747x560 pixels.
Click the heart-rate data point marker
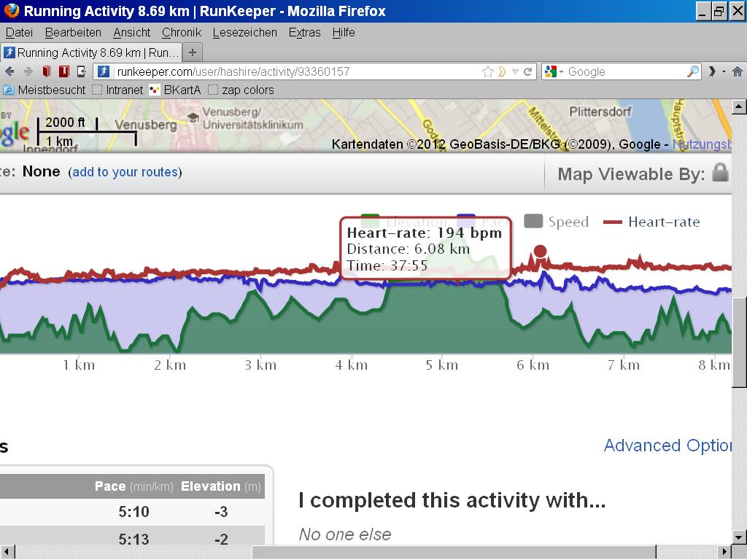pyautogui.click(x=540, y=252)
